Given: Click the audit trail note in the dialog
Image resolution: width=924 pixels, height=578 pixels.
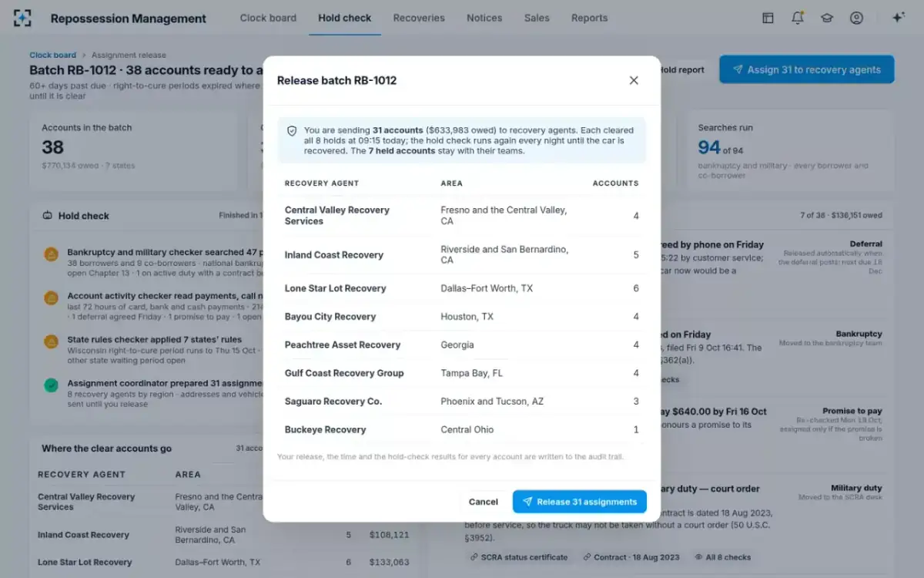Looking at the screenshot, I should [450, 457].
